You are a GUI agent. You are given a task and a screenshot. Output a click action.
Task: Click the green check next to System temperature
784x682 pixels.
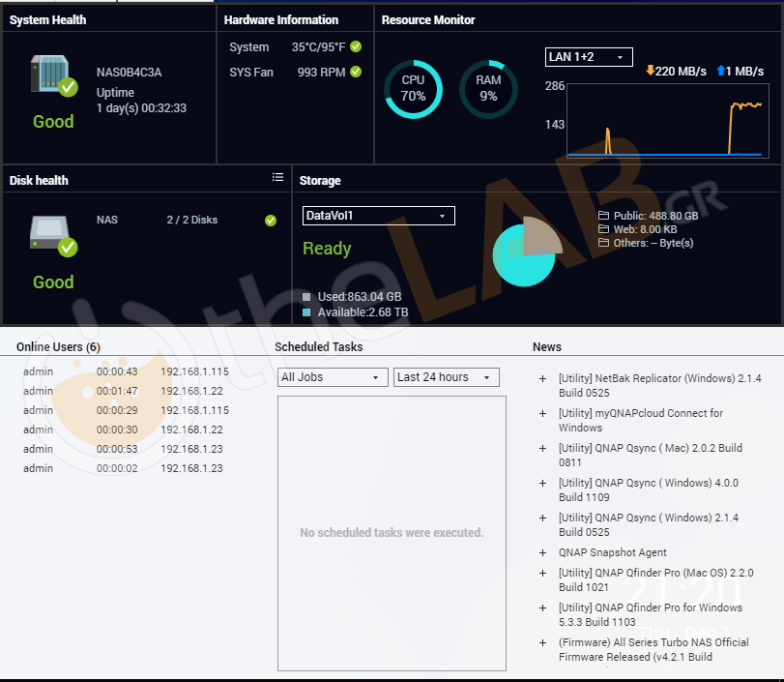click(x=356, y=46)
